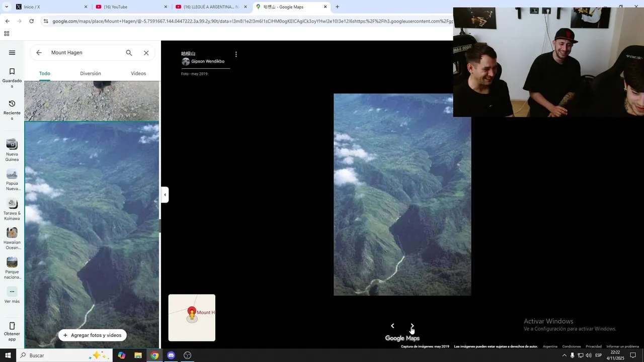644x362 pixels.
Task: Open Discord from the taskbar
Action: 171,355
